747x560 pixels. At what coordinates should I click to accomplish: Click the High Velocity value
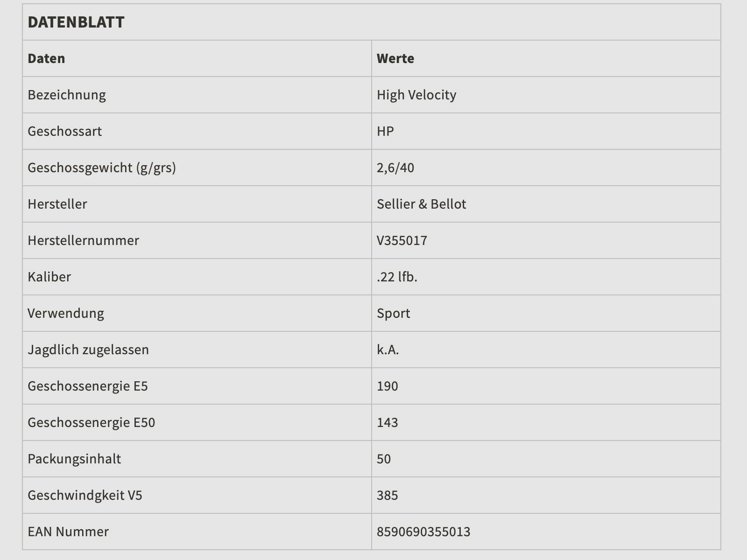click(x=416, y=95)
